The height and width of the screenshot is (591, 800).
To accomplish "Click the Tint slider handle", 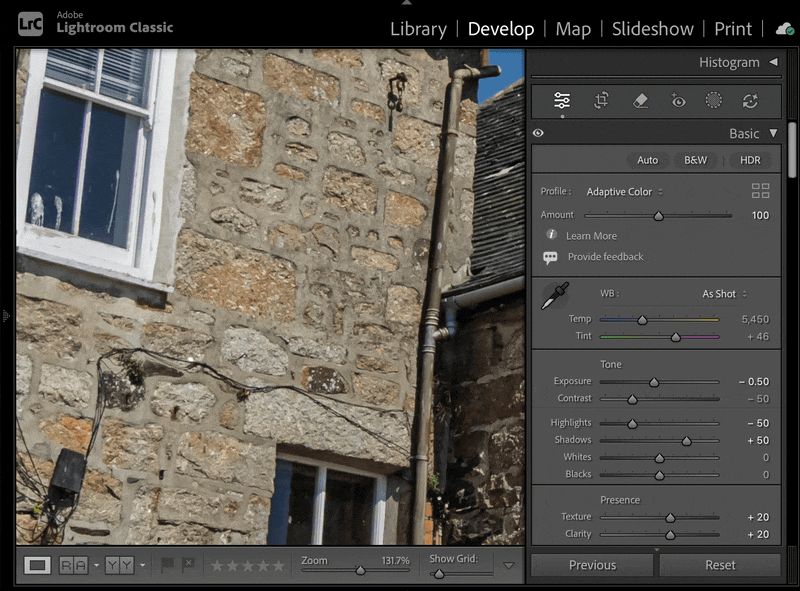I will (676, 337).
